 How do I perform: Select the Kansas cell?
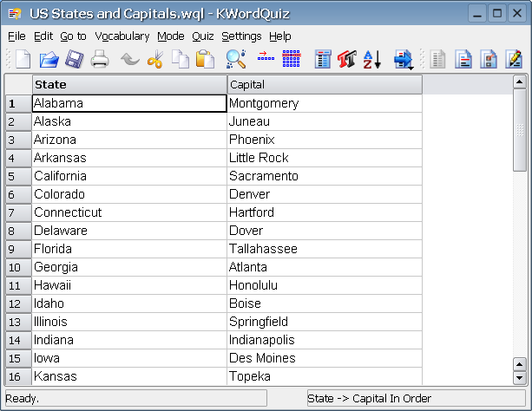tap(129, 376)
